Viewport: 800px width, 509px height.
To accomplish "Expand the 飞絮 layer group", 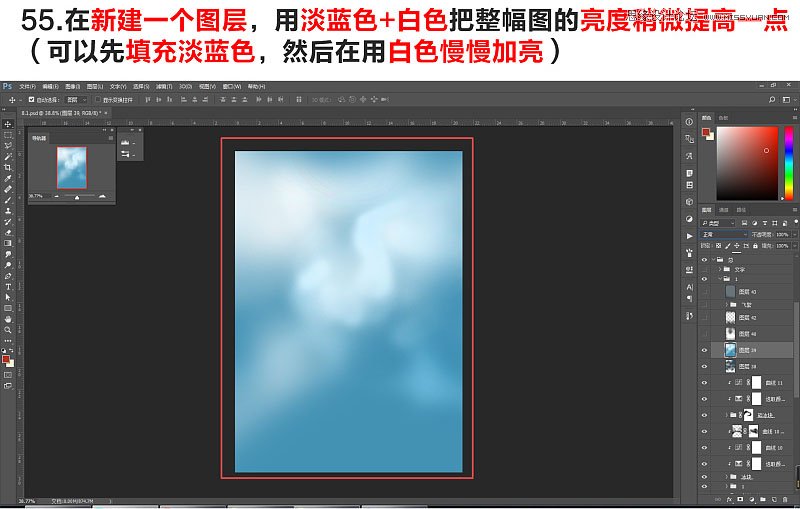I will point(727,305).
